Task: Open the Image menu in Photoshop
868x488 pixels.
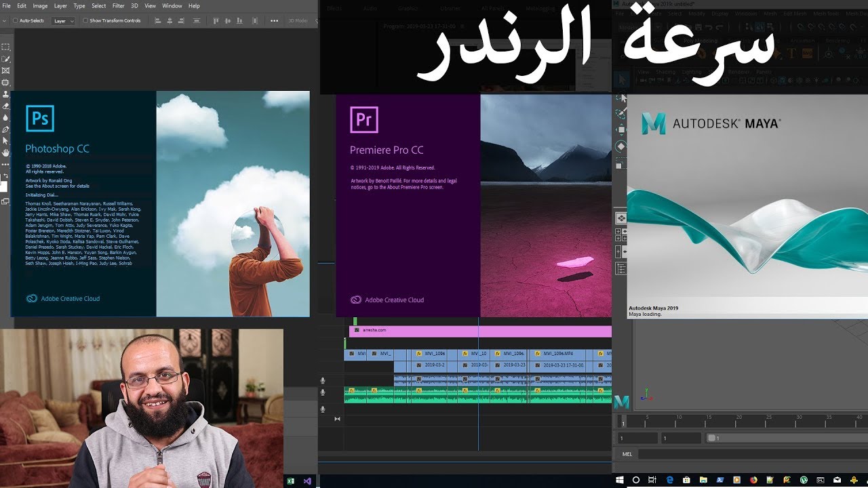Action: [40, 5]
